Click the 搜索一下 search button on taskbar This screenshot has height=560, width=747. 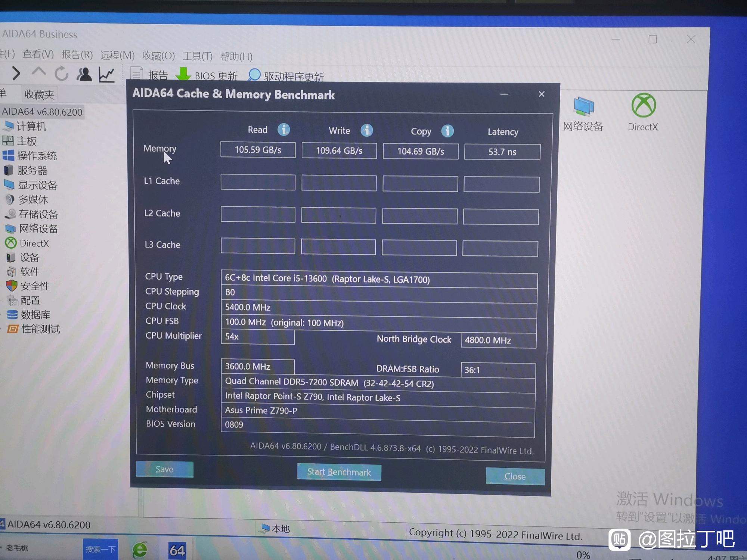click(x=100, y=549)
